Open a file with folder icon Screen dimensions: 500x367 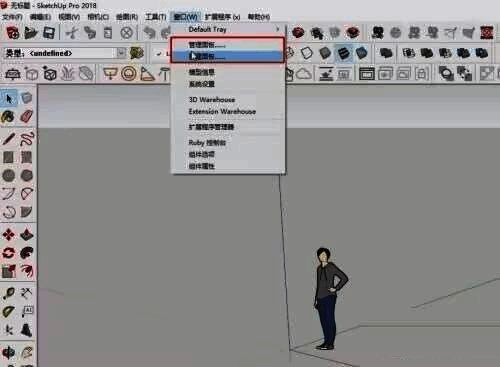(31, 33)
